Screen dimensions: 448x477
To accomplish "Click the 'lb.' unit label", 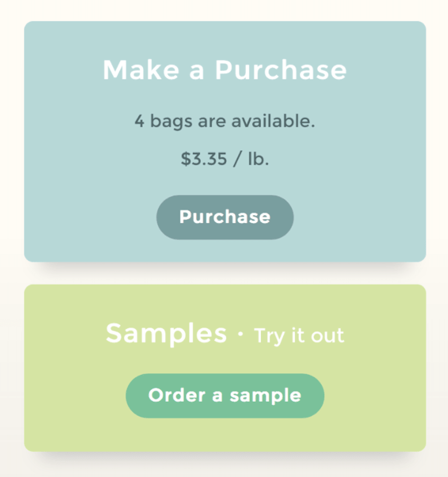I will click(x=258, y=159).
